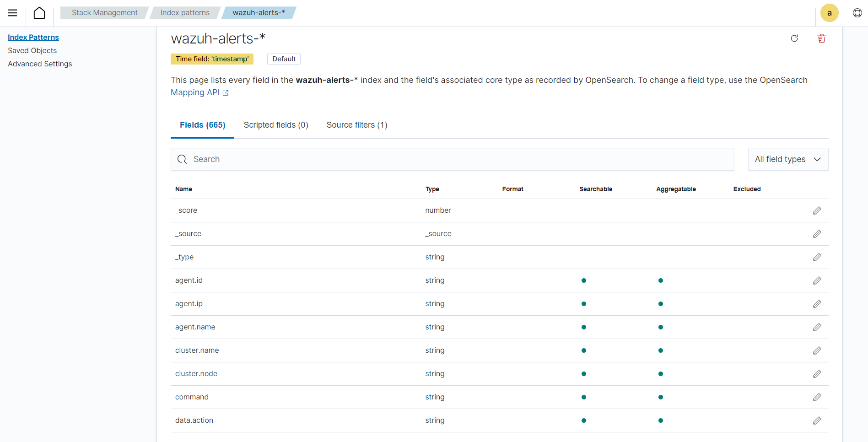
Task: Open the All field types dropdown
Action: 788,159
